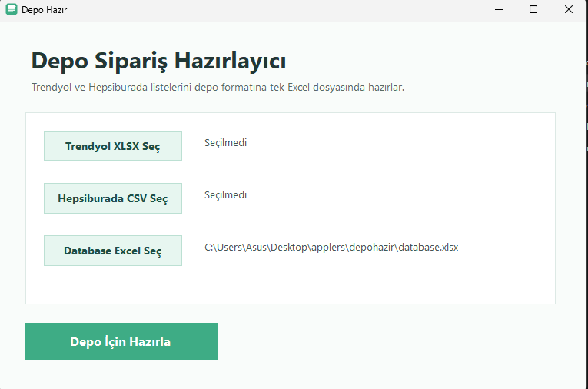Minimize the Depo Hazır window
Image resolution: width=588 pixels, height=389 pixels.
coord(499,9)
